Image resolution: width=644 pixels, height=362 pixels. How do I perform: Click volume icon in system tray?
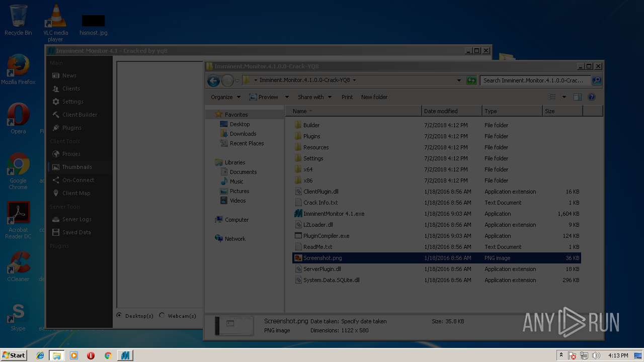[596, 355]
